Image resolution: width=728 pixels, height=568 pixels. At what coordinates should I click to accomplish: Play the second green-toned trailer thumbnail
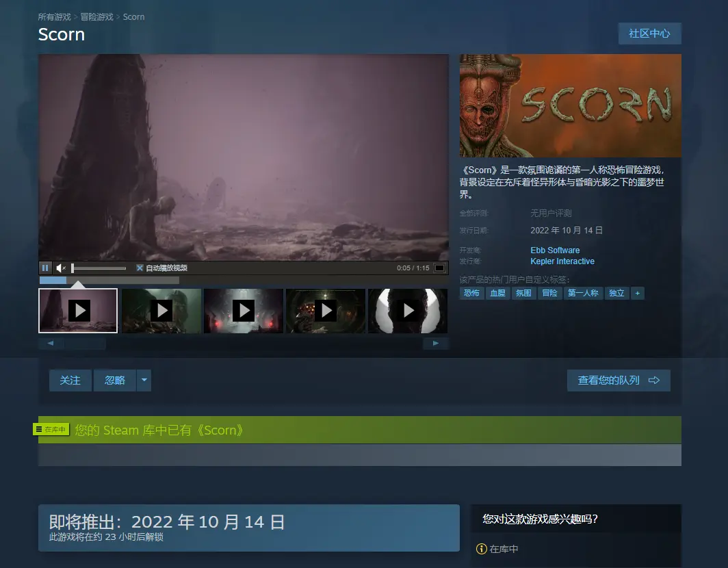click(x=161, y=311)
